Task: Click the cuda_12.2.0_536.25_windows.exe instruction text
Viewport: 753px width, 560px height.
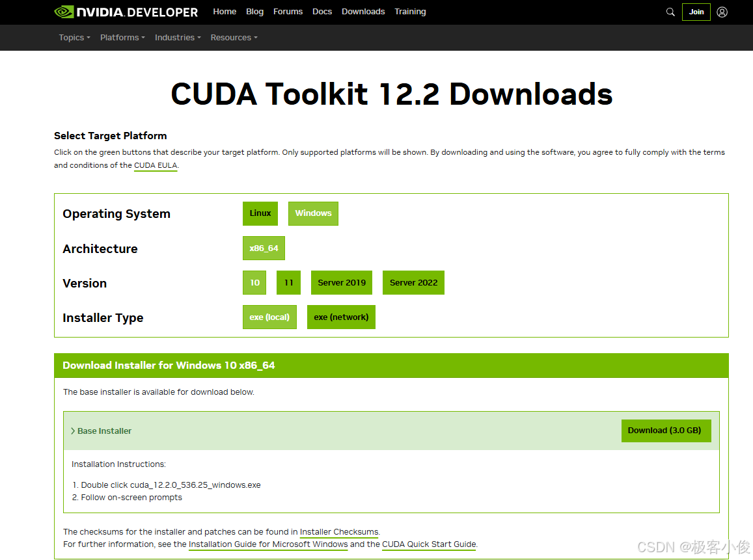Action: [x=195, y=485]
